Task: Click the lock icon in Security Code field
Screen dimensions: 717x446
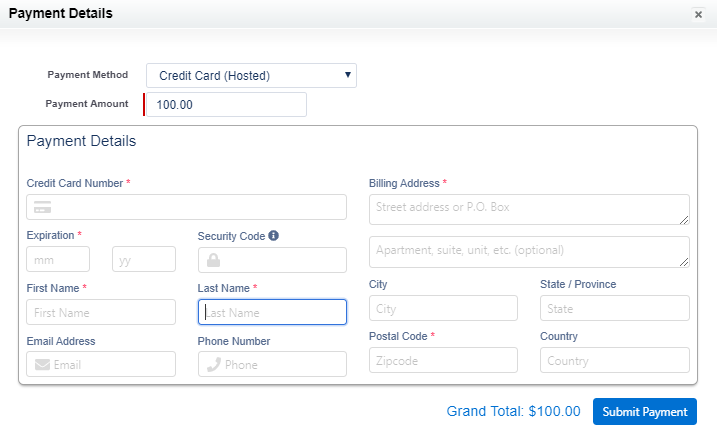Action: 212,260
